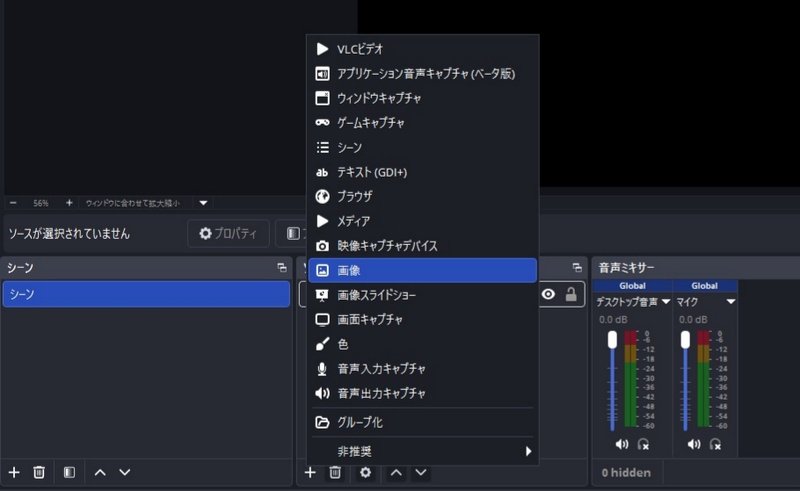The height and width of the screenshot is (491, 800).
Task: Click the ソースが選択されていません status text
Action: click(x=69, y=234)
